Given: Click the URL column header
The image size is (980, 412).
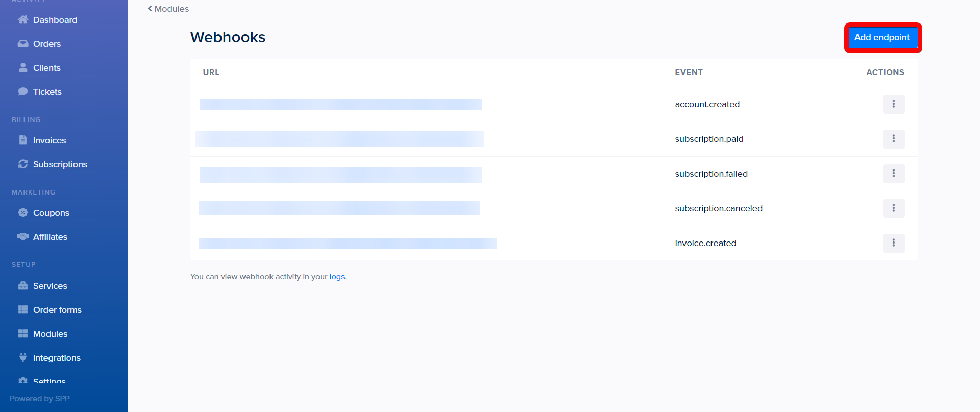Looking at the screenshot, I should (211, 72).
